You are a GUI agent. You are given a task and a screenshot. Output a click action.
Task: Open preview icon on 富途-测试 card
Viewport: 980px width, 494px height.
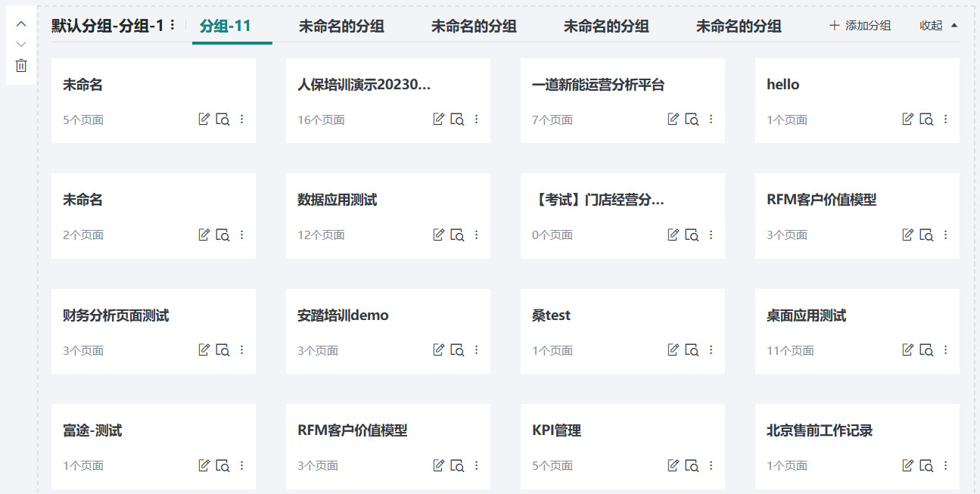[x=222, y=465]
